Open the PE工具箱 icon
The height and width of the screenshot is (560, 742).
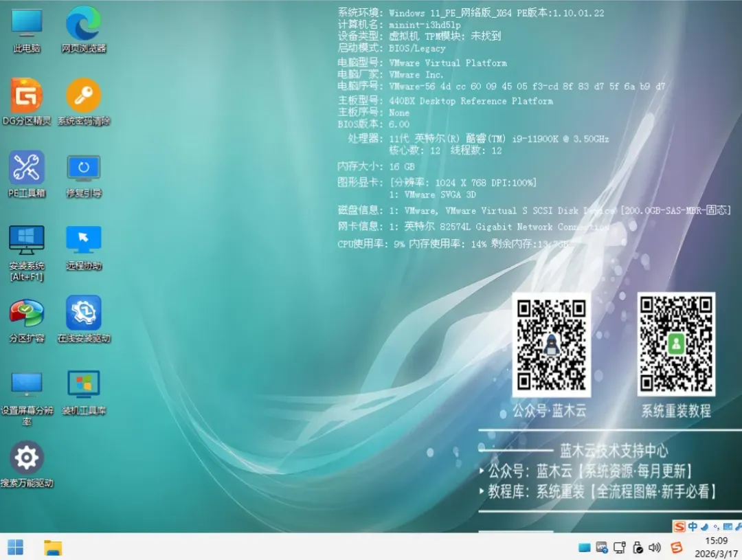27,175
